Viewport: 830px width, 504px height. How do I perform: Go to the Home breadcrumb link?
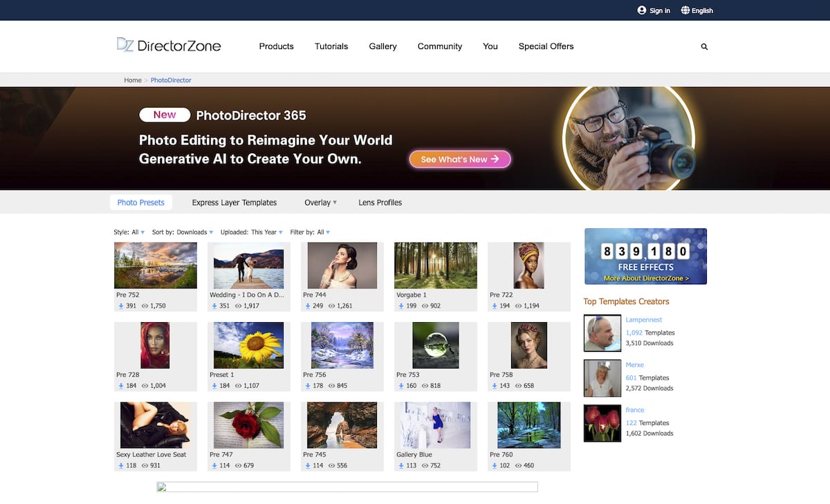coord(133,80)
